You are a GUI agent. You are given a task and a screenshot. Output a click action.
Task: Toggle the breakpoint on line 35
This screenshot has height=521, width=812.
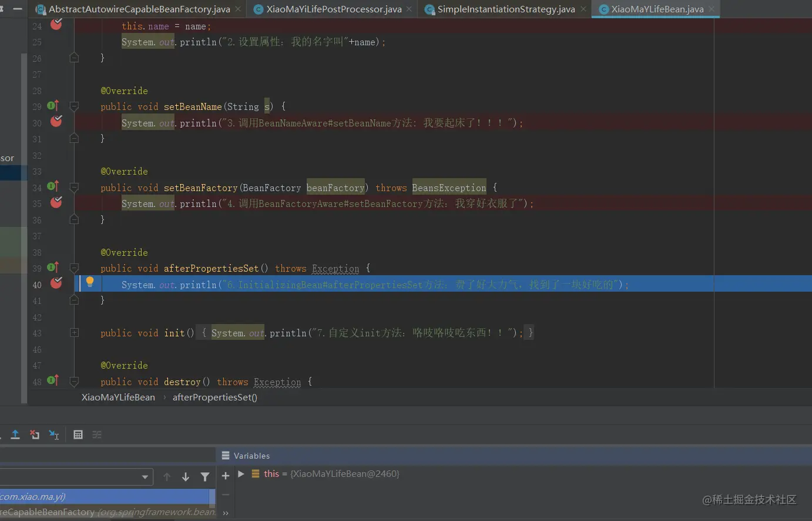point(56,202)
